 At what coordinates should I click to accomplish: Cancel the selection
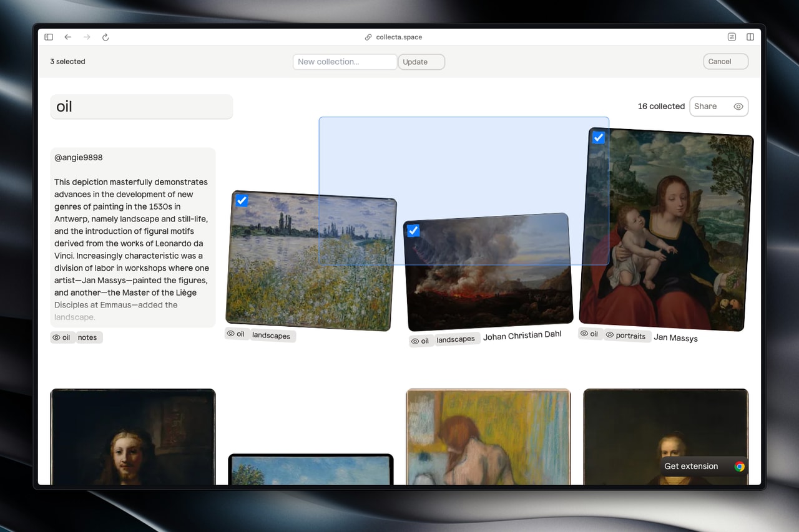[x=725, y=61]
